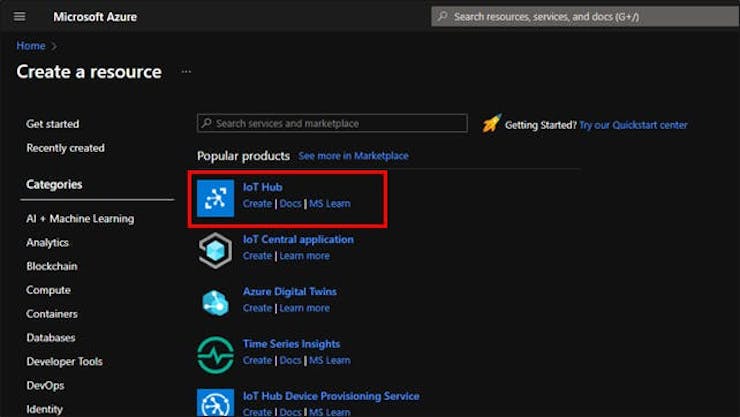The height and width of the screenshot is (417, 740).
Task: Click the Categories sidebar heading
Action: [54, 184]
